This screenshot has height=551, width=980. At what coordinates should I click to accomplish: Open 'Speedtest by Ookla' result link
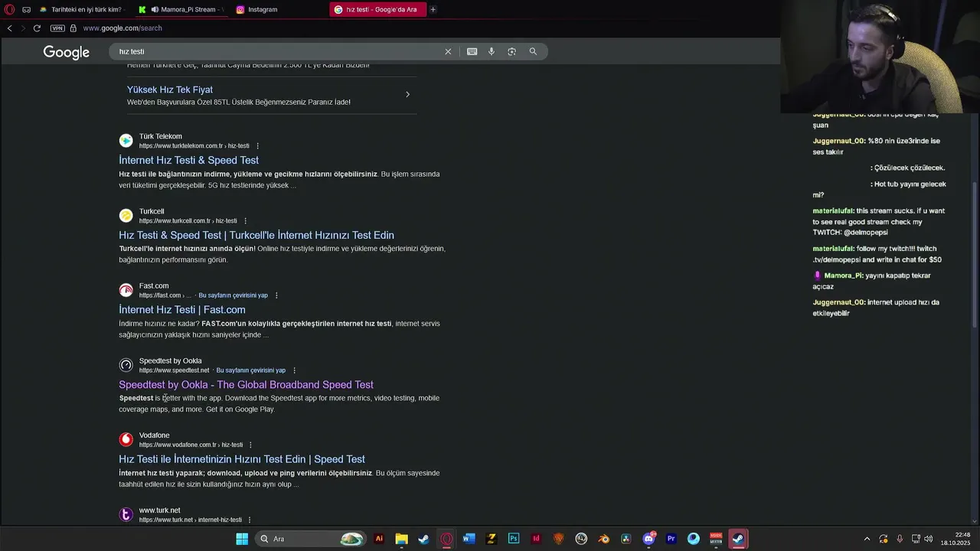point(246,385)
